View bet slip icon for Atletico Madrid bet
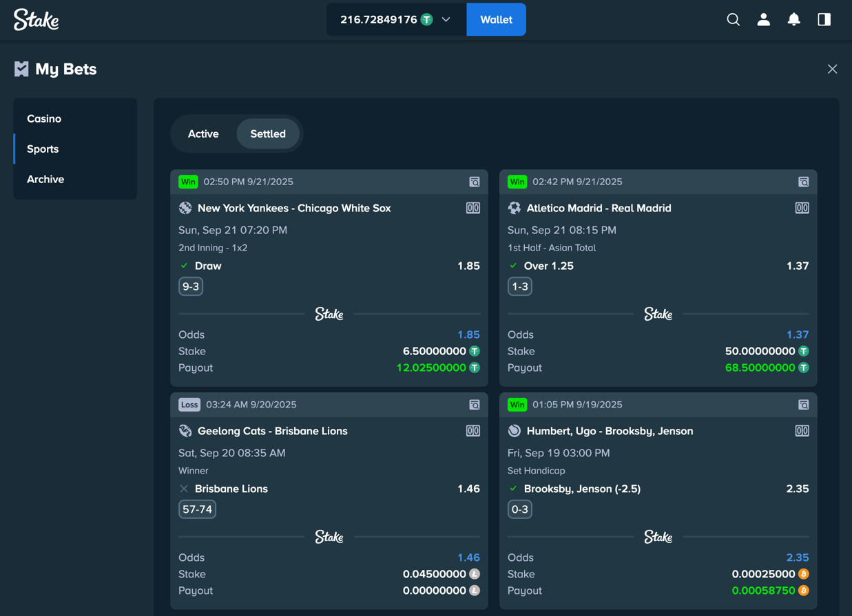Viewport: 852px width, 616px height. 803,182
